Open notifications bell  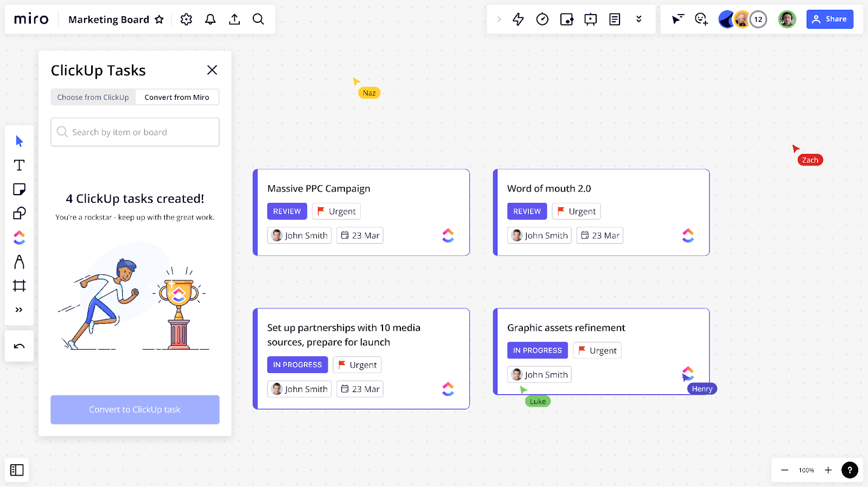210,20
